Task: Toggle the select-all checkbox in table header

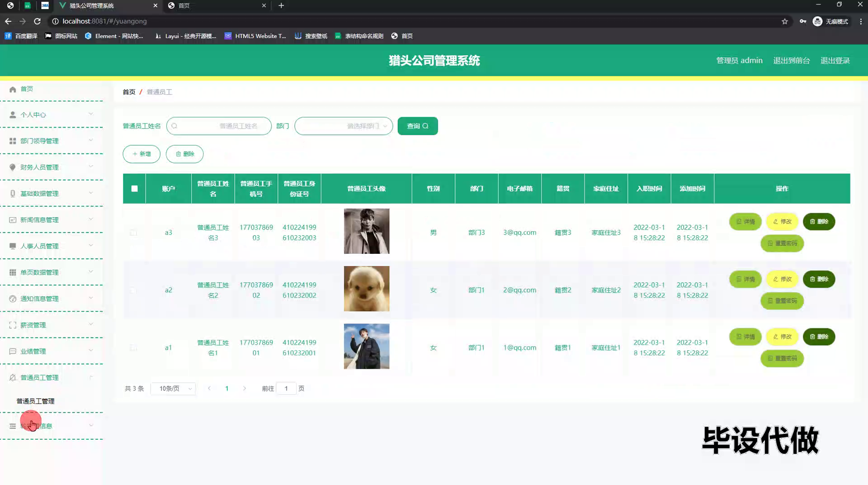Action: tap(135, 189)
